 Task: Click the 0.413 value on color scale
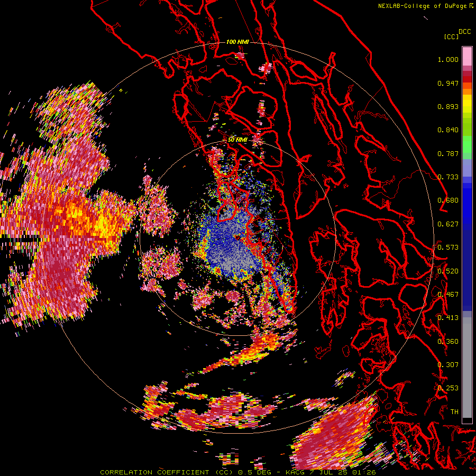coord(448,318)
